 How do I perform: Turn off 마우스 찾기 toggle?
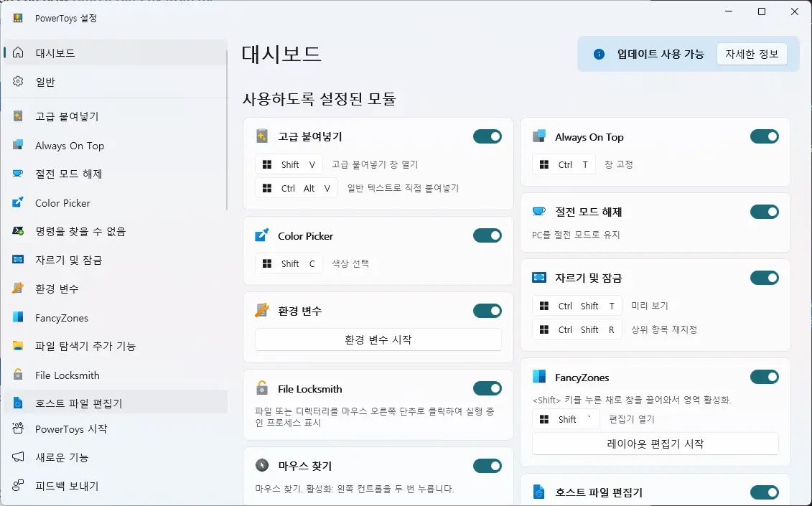[x=487, y=466]
